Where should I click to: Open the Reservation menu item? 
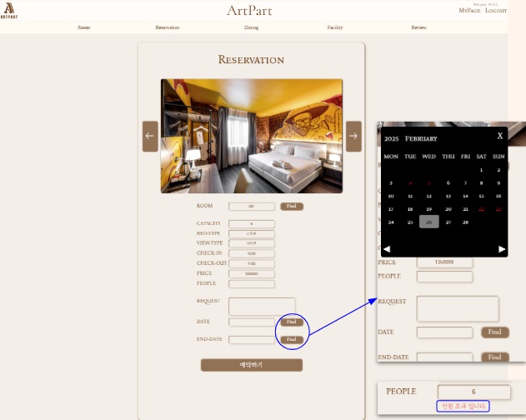click(x=168, y=27)
